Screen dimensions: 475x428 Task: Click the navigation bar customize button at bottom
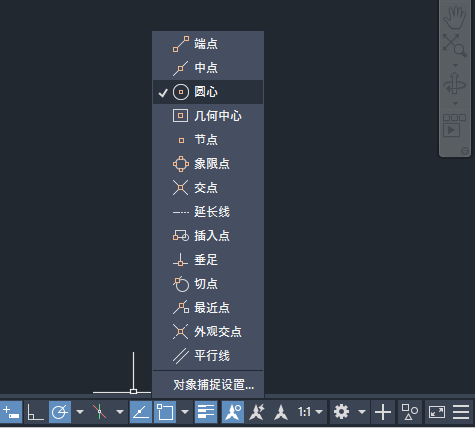(465, 151)
